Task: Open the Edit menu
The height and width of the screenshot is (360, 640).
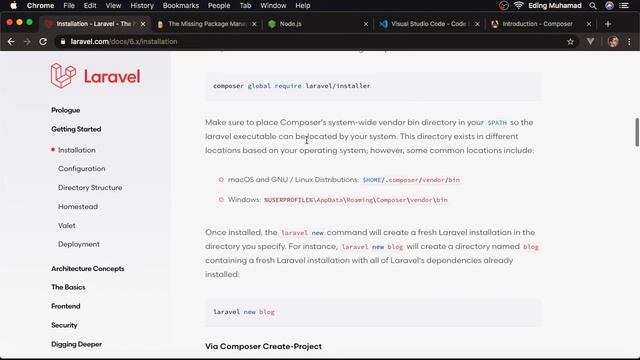Action: click(90, 6)
